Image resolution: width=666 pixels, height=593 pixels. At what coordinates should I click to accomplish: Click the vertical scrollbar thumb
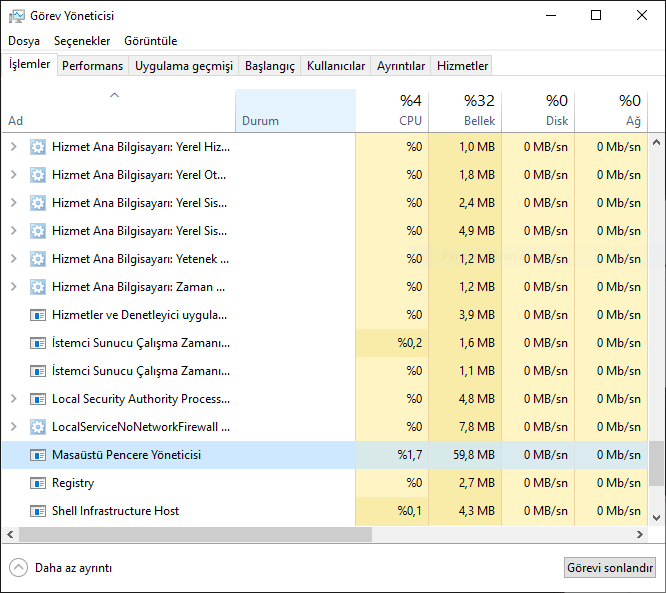pyautogui.click(x=656, y=463)
